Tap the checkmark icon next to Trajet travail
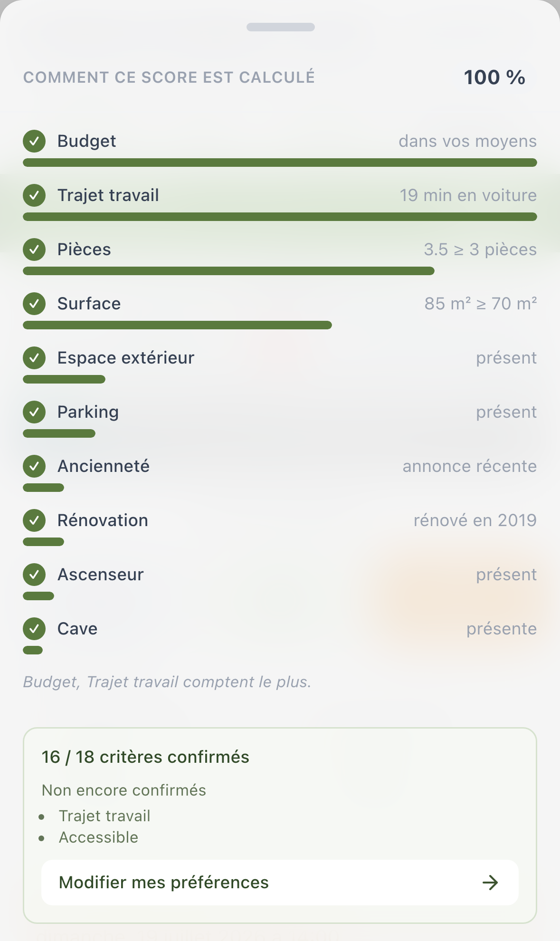The height and width of the screenshot is (941, 560). click(34, 195)
